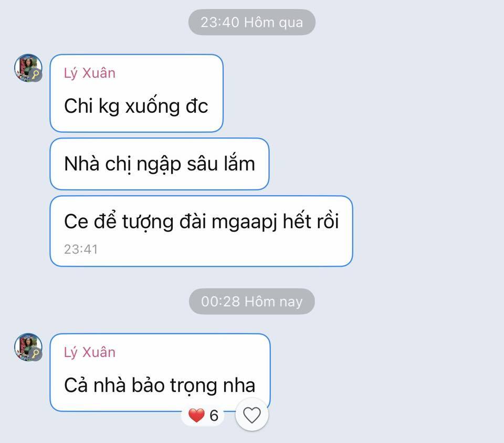The width and height of the screenshot is (504, 443).
Task: Tap the 23:41 message timestamp
Action: [81, 249]
